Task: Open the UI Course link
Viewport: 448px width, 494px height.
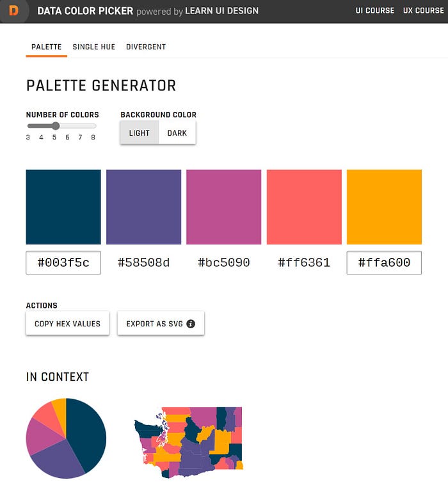Action: point(375,10)
